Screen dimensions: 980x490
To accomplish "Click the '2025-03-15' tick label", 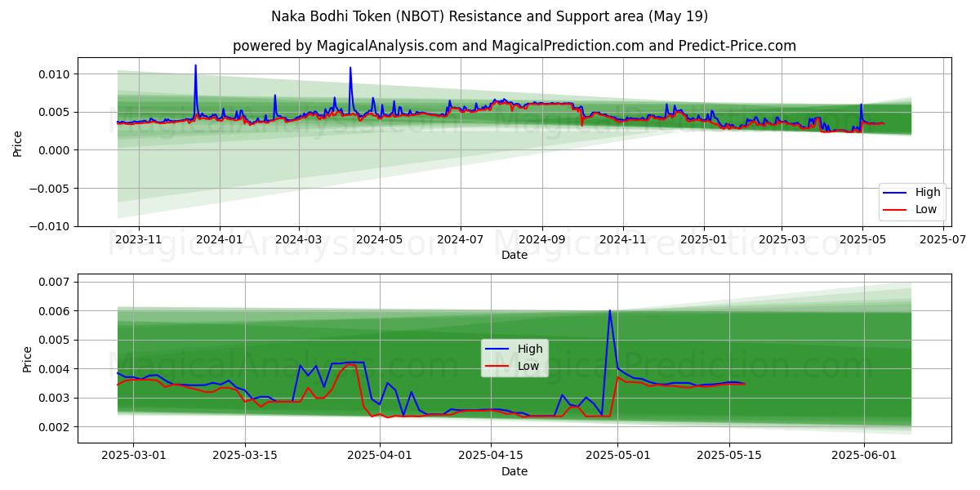I will coord(245,456).
